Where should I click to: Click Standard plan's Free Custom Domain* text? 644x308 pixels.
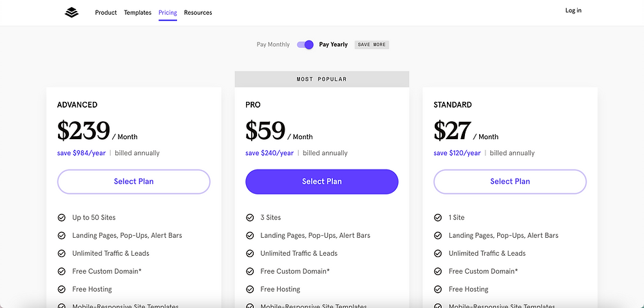[x=484, y=271]
